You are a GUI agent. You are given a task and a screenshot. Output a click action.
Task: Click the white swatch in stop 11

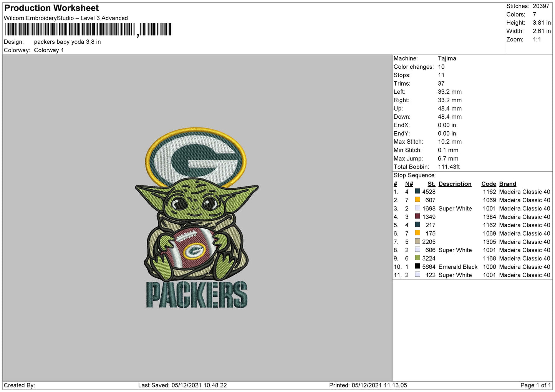(x=417, y=275)
